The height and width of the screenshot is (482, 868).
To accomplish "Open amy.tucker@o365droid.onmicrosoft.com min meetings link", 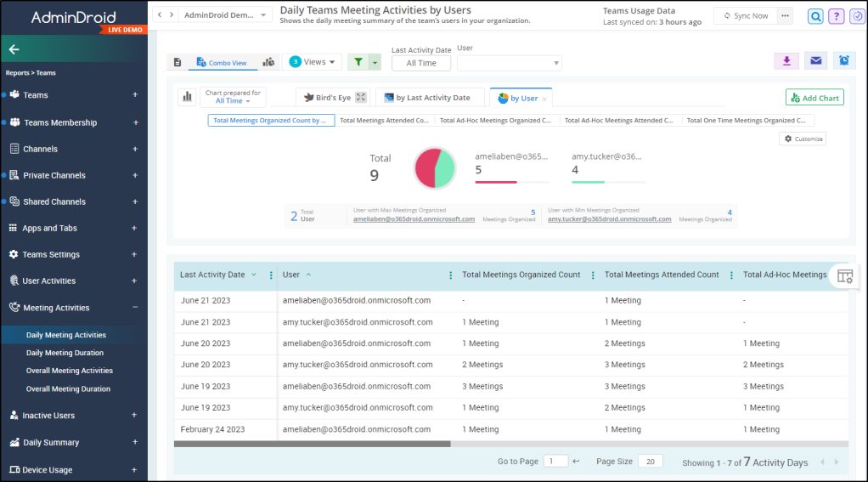I will point(610,218).
